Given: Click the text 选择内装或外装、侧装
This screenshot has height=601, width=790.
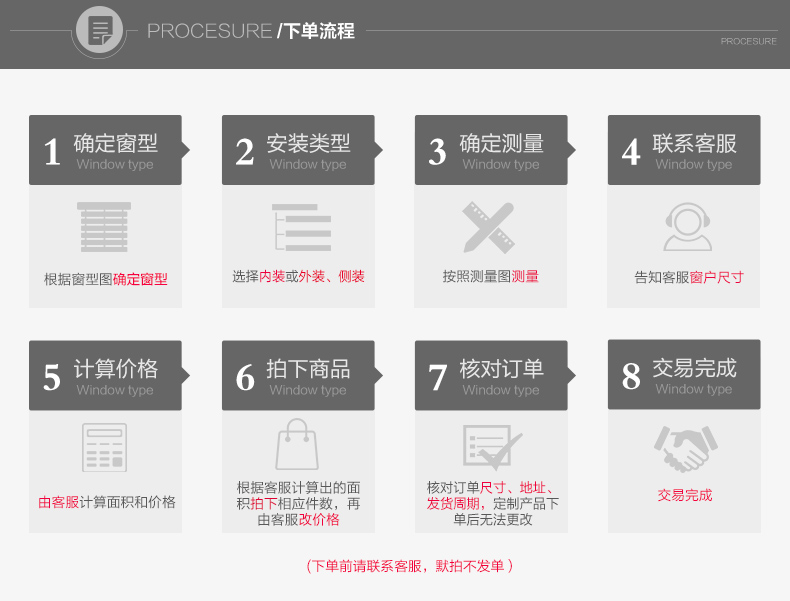Looking at the screenshot, I should [x=298, y=277].
